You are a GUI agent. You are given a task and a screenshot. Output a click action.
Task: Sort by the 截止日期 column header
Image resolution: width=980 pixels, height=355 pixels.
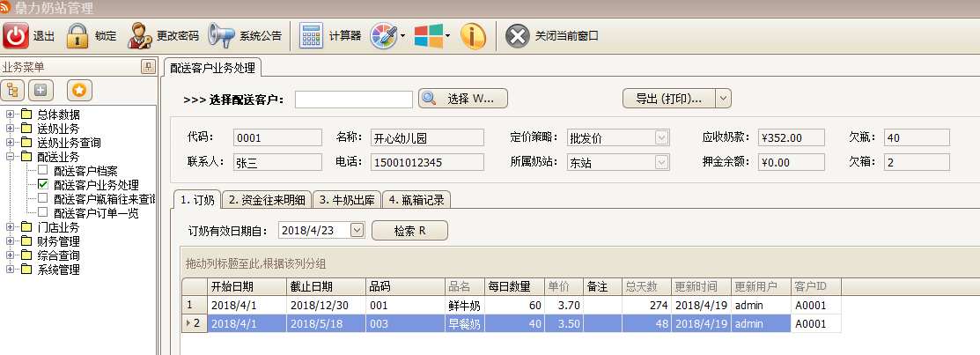point(327,287)
